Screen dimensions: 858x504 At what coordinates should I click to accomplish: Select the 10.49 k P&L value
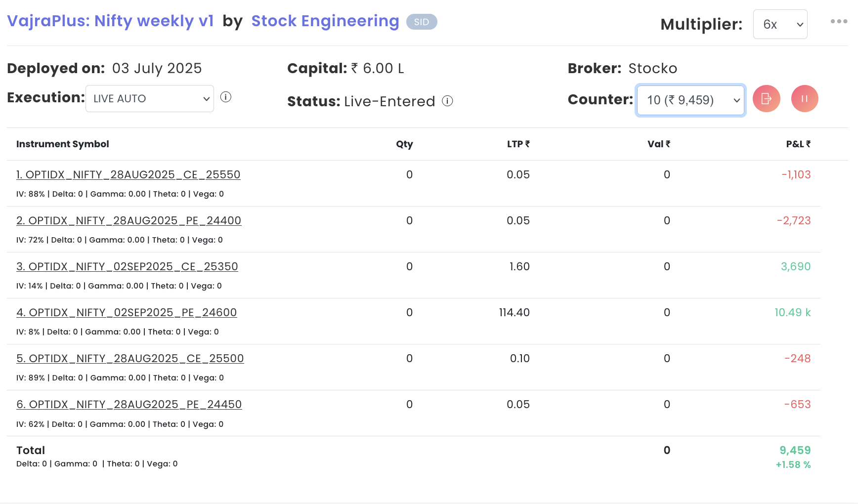[x=792, y=312]
